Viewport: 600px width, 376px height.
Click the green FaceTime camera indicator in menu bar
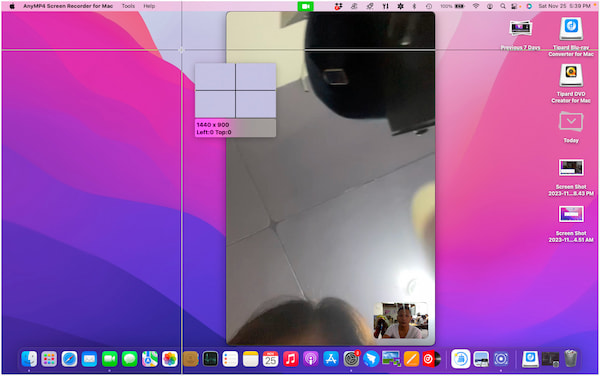(x=305, y=6)
